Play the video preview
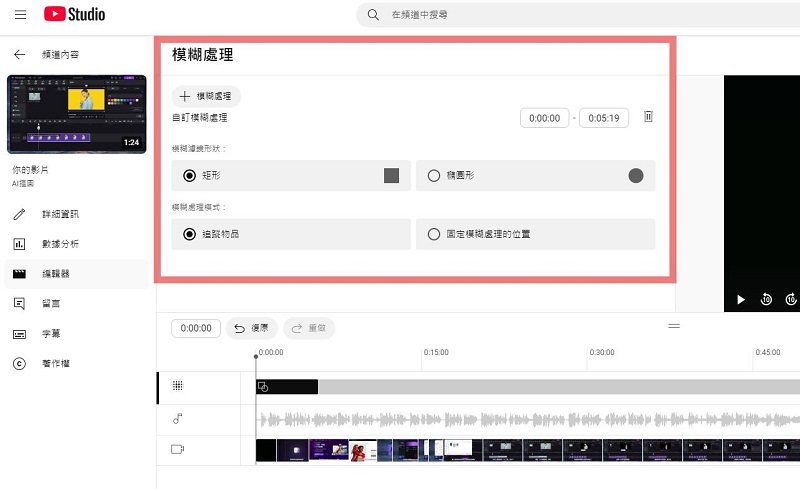800x489 pixels. pyautogui.click(x=741, y=299)
